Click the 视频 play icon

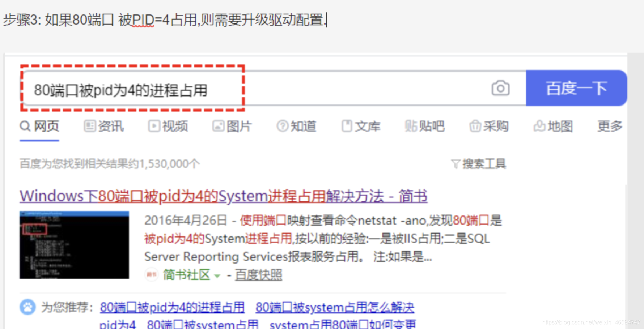point(154,126)
